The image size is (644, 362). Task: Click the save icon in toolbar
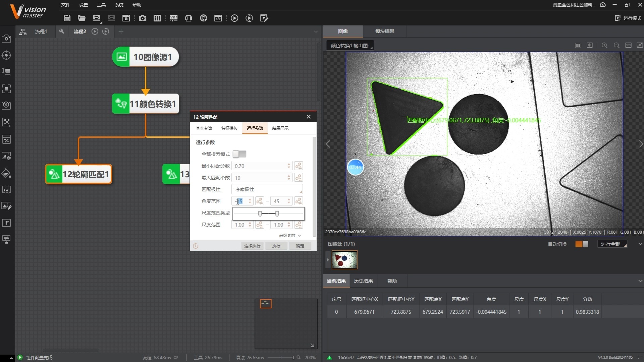(x=67, y=18)
